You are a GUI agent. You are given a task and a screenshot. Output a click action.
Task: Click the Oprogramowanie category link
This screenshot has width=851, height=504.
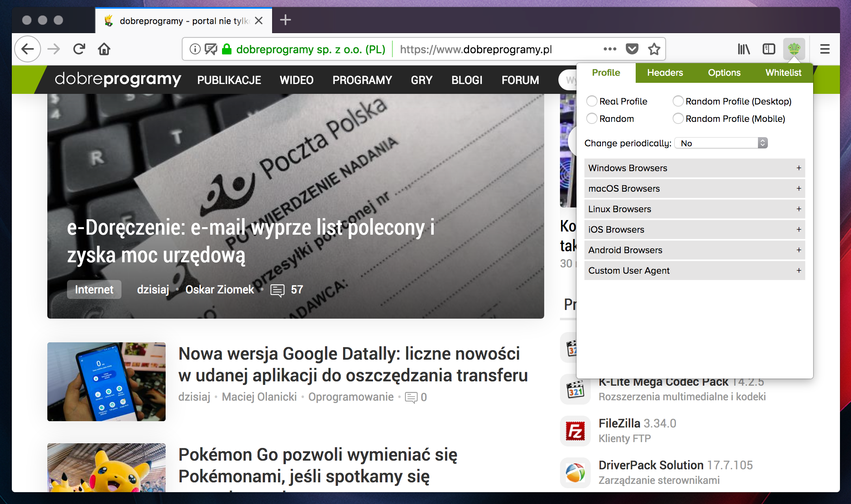(351, 397)
